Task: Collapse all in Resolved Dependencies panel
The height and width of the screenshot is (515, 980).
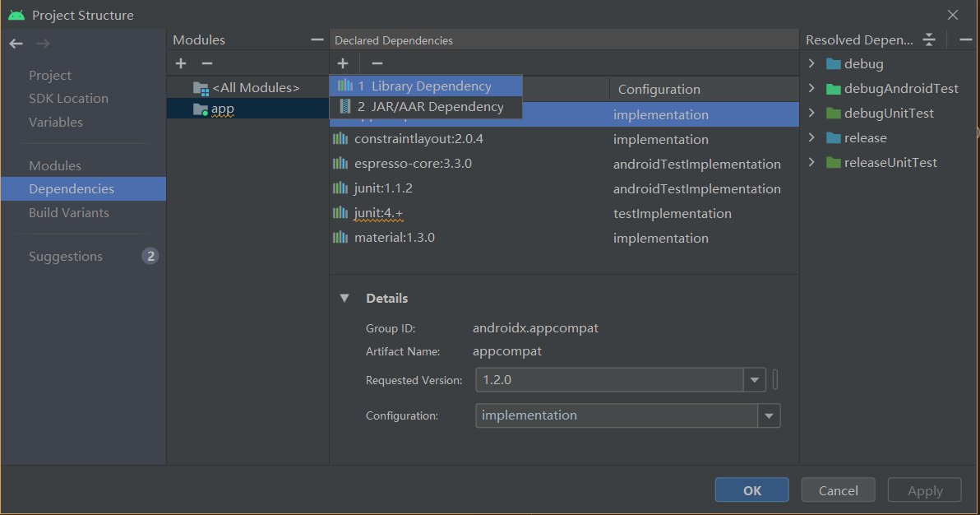Action: click(929, 39)
